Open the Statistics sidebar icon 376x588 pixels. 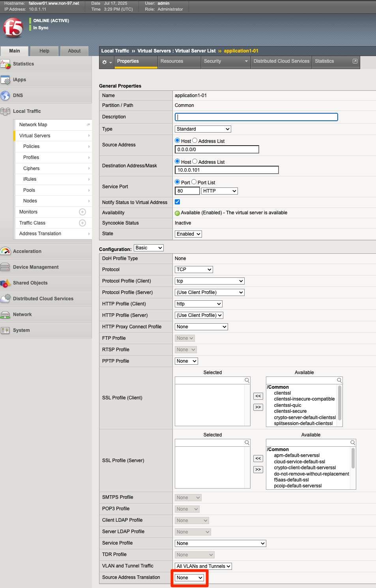[x=6, y=64]
